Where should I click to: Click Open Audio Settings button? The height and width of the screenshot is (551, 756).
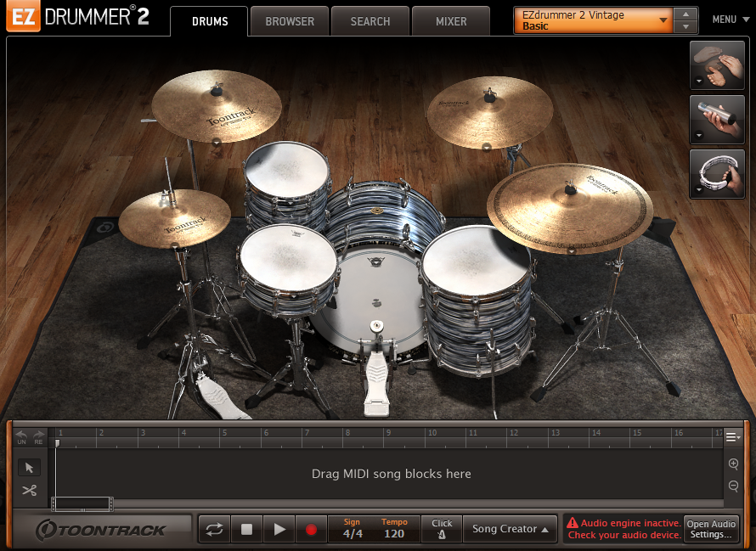click(x=711, y=529)
